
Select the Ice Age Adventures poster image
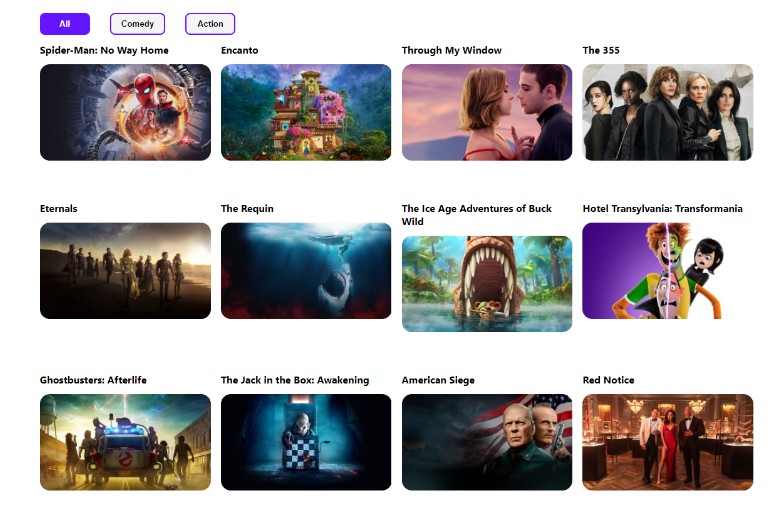click(x=487, y=284)
